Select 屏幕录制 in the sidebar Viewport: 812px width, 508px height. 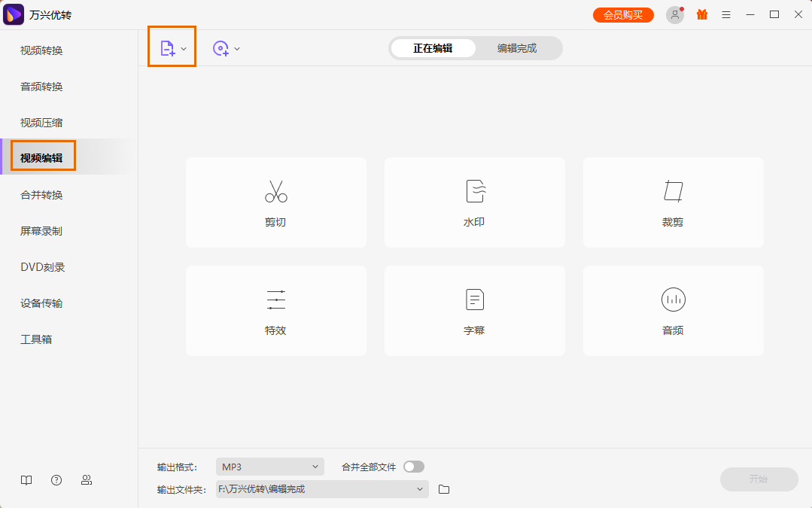43,231
